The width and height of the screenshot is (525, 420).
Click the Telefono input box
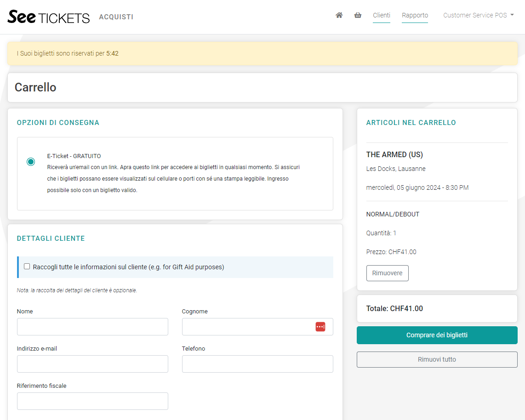pos(257,364)
